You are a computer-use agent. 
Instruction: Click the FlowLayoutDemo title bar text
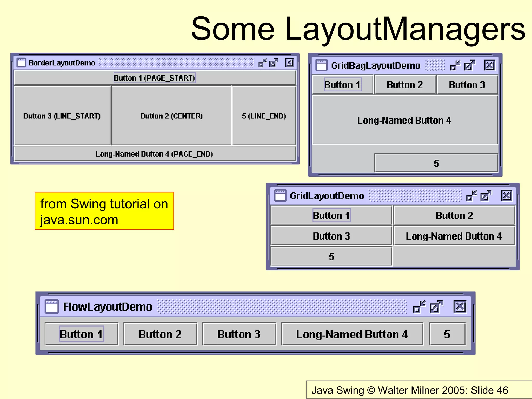pos(108,307)
